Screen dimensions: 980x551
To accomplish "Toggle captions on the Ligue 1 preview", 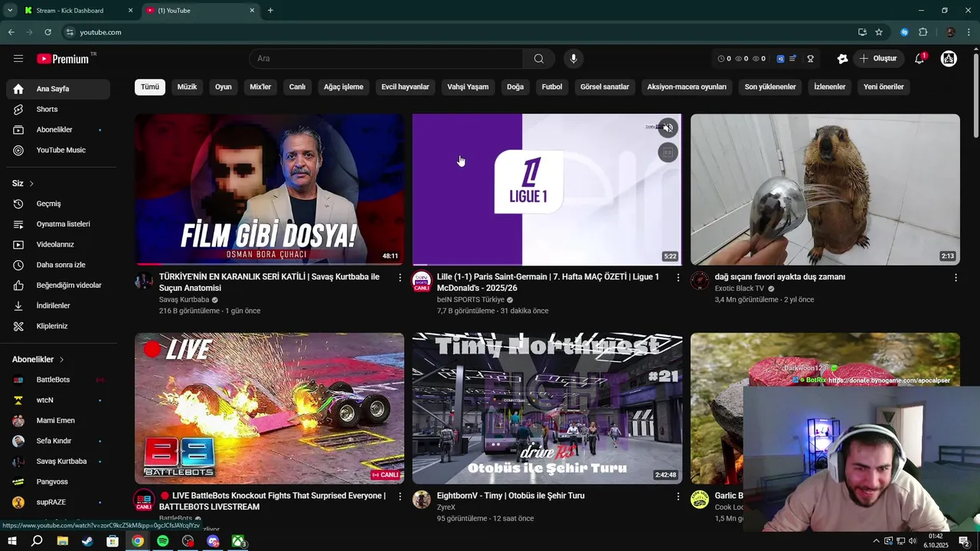I will coord(668,153).
